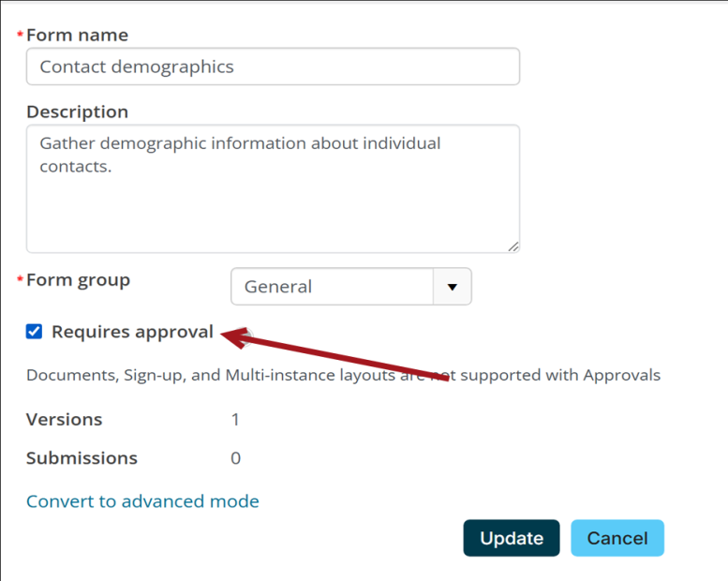This screenshot has height=581, width=728.
Task: Open the Convert to advanced mode link
Action: coord(142,501)
